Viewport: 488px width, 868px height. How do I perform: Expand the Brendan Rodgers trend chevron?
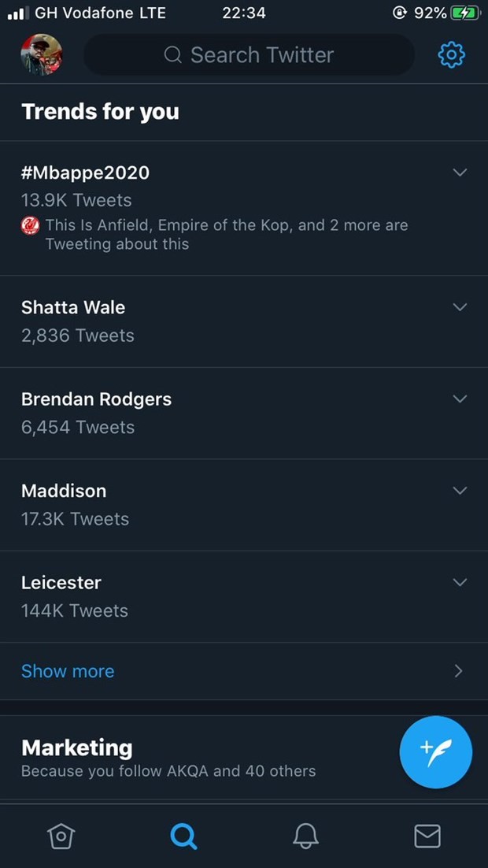pyautogui.click(x=460, y=399)
